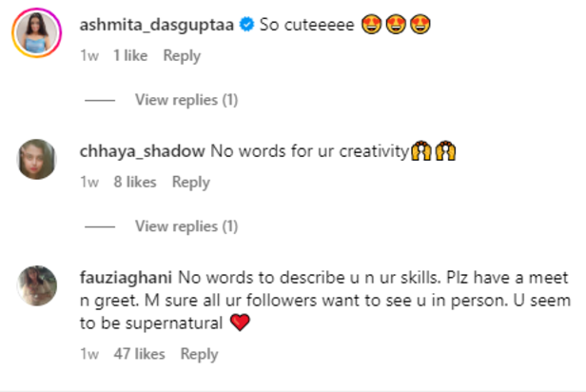The width and height of the screenshot is (586, 392).
Task: Reply to chhaya_shadow's creativity comment
Action: click(190, 182)
